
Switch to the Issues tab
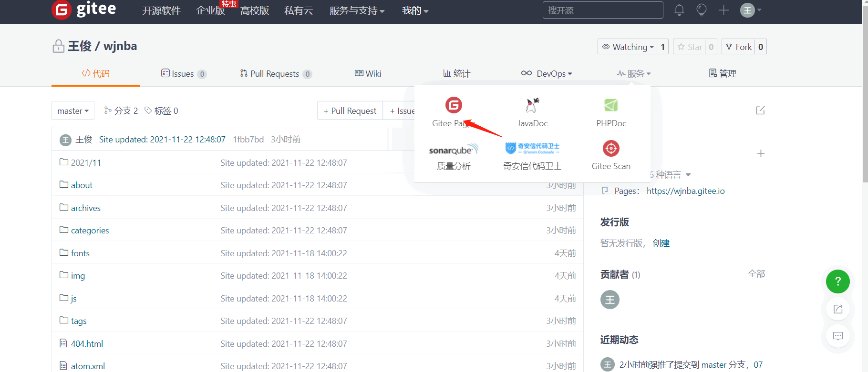(x=183, y=74)
